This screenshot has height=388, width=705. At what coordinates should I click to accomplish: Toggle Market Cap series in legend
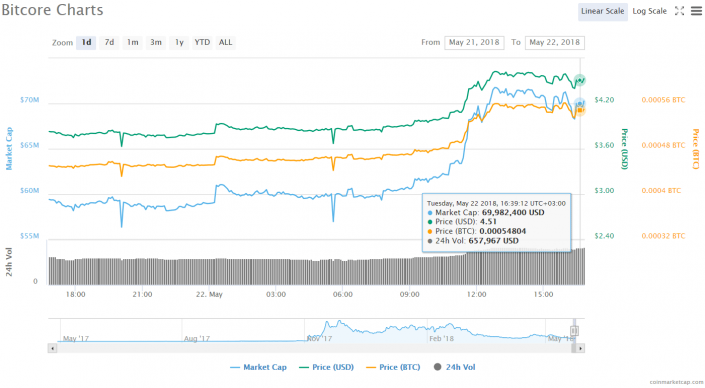(x=258, y=367)
